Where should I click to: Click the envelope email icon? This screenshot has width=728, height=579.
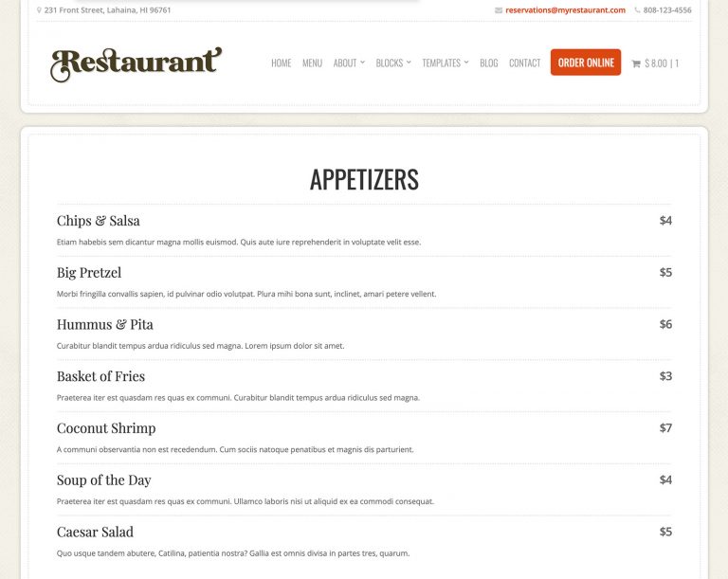click(499, 10)
